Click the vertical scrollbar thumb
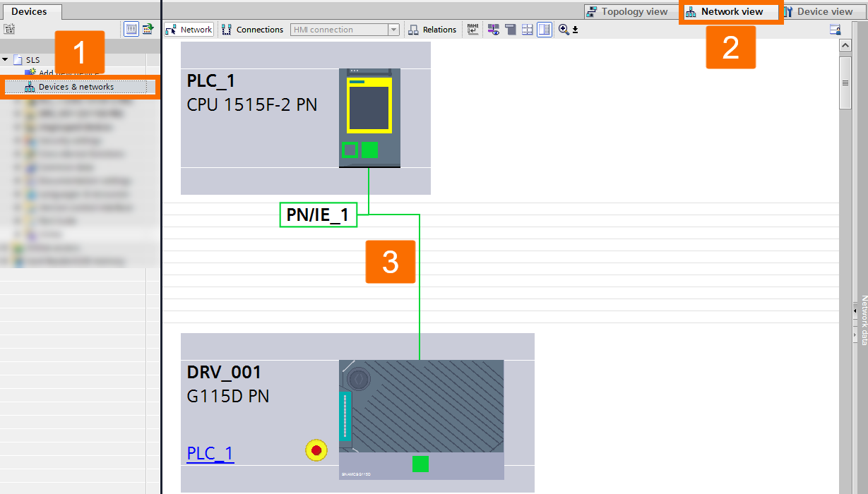 click(845, 83)
